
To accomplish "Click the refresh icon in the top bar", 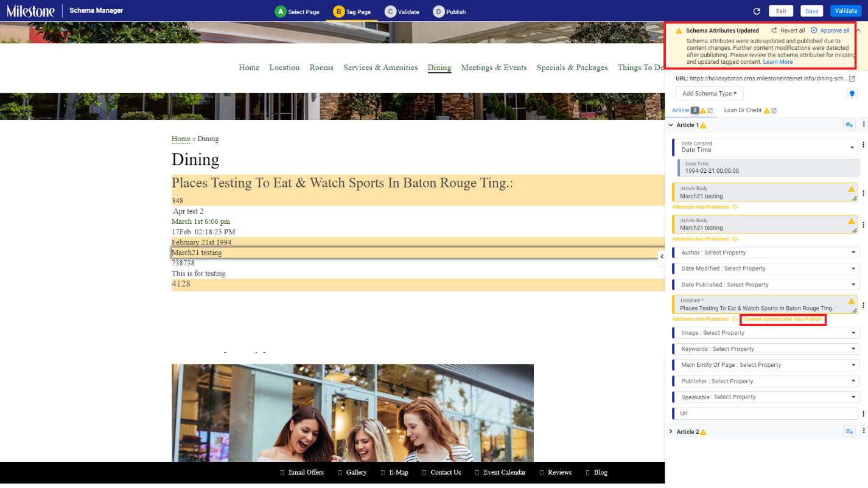I will pos(757,11).
